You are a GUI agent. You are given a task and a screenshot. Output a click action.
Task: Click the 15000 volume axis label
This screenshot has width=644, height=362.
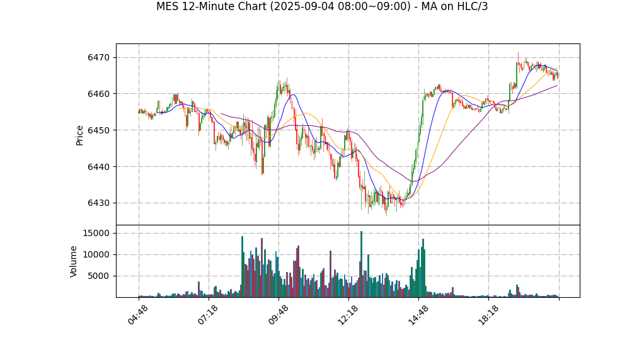(96, 233)
